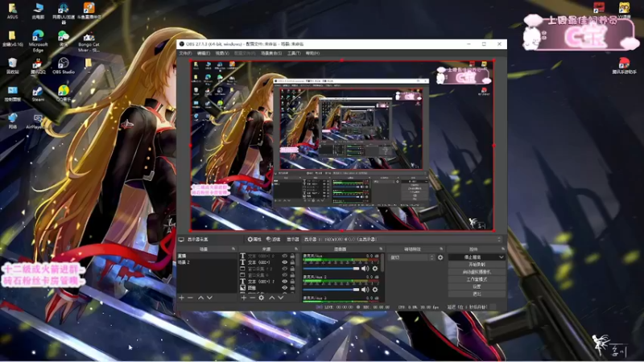Viewport: 644px width, 362px height.
Task: Open 回收站 recycle bin icon
Action: 12,66
